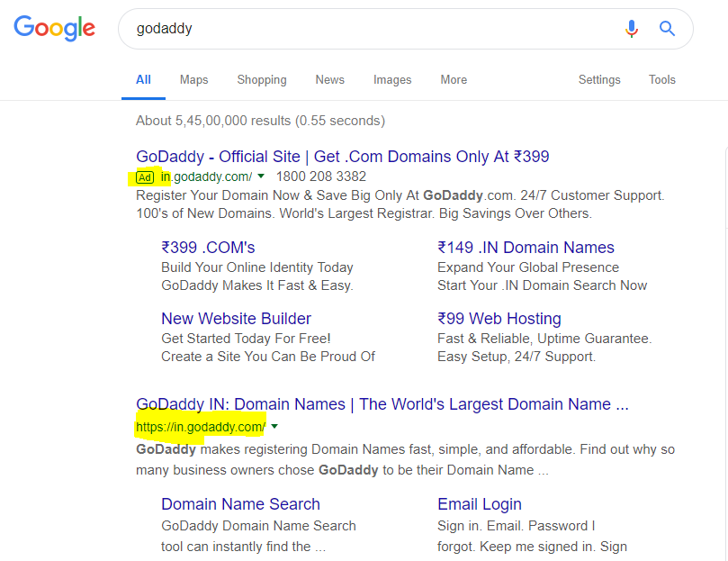Start voice search with the microphone icon
Image resolution: width=728 pixels, height=561 pixels.
631,28
